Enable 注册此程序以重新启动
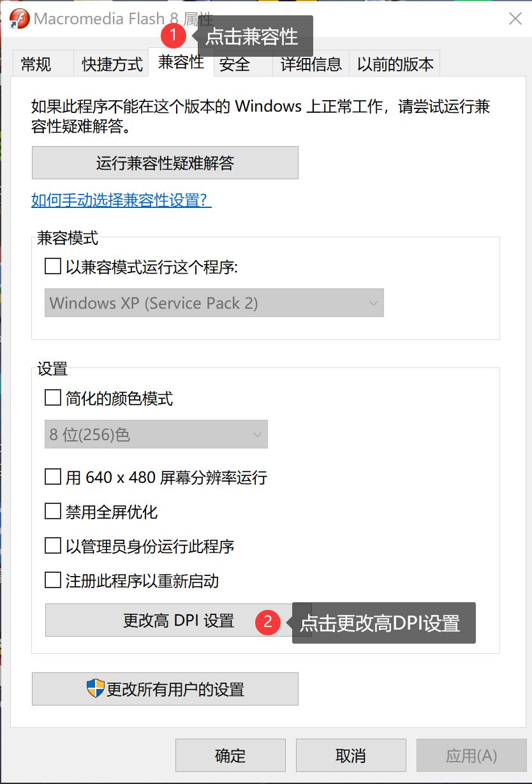 tap(52, 581)
